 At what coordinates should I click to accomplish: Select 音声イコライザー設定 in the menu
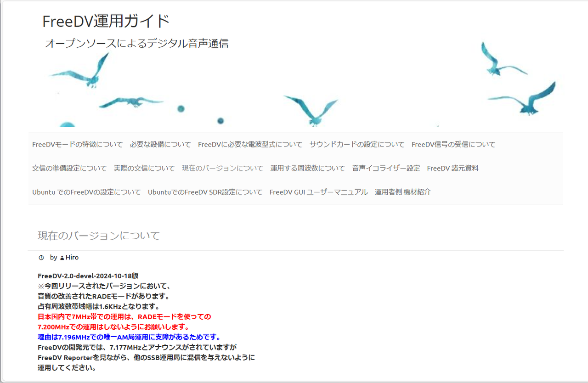(386, 168)
